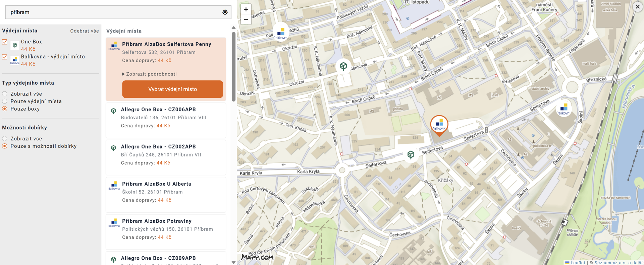The image size is (644, 265).
Task: Click the selected orange Balíkovna map pin
Action: (439, 125)
